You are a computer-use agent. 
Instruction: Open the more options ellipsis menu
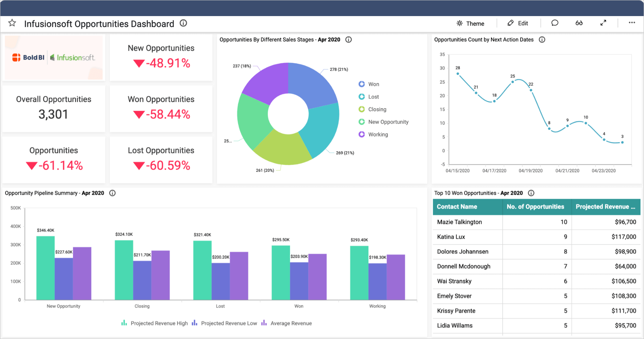coord(632,23)
